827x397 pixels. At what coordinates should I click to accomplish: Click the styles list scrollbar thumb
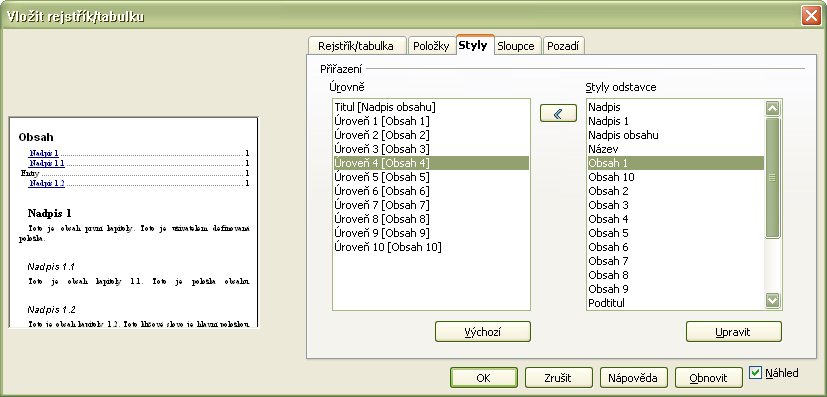772,178
